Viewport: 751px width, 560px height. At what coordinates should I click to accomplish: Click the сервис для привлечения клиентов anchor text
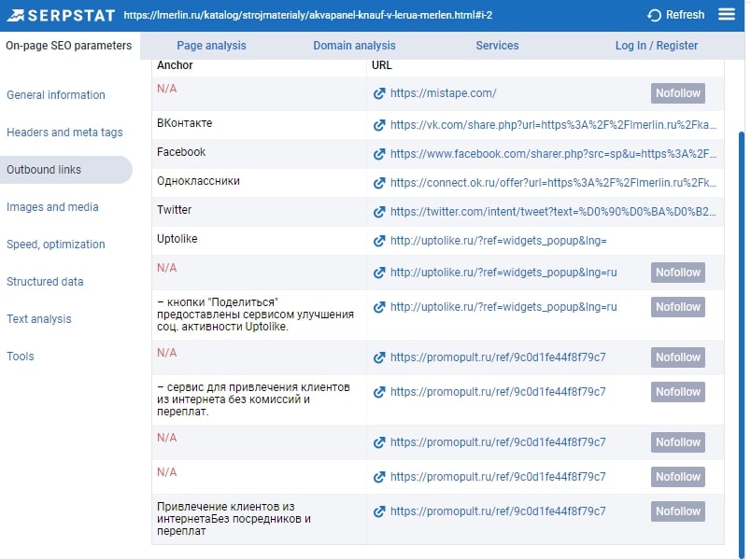point(253,399)
